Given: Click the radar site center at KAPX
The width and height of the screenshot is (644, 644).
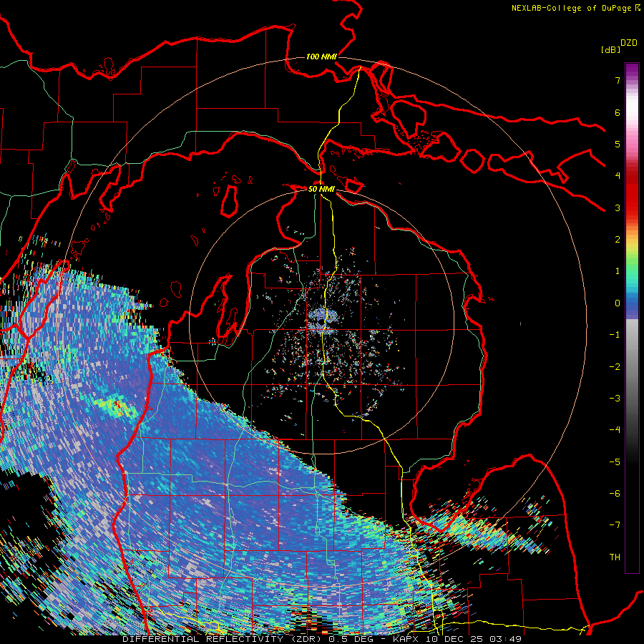Looking at the screenshot, I should [x=321, y=323].
